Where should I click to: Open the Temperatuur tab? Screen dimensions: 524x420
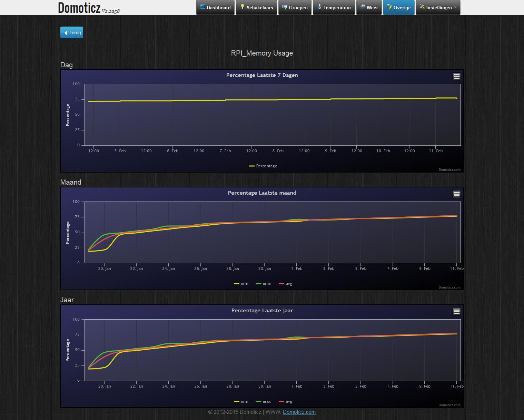tap(334, 7)
